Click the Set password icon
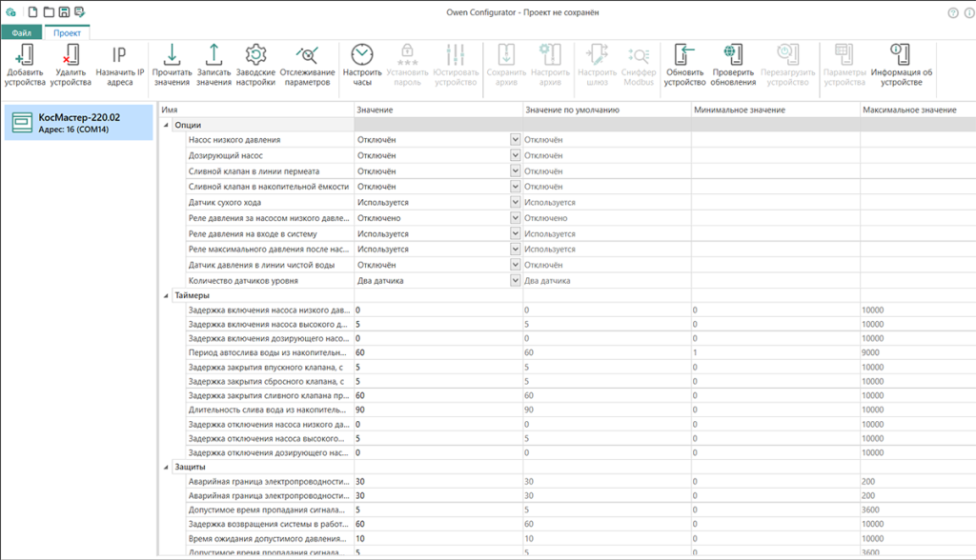 point(407,54)
